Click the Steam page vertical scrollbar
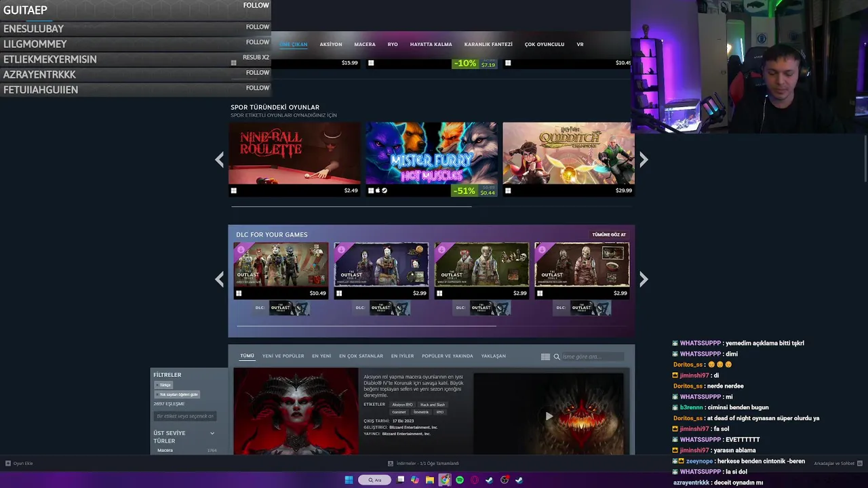This screenshot has width=868, height=488. tap(865, 157)
